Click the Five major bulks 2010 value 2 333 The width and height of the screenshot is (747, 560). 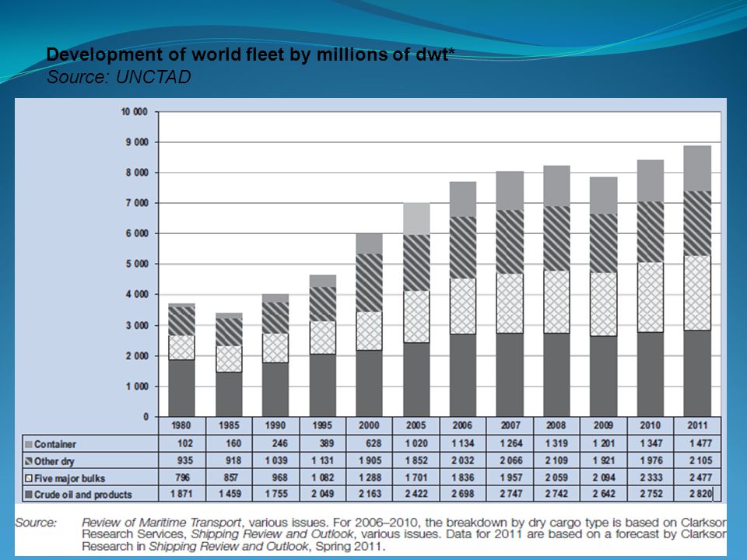(x=651, y=477)
